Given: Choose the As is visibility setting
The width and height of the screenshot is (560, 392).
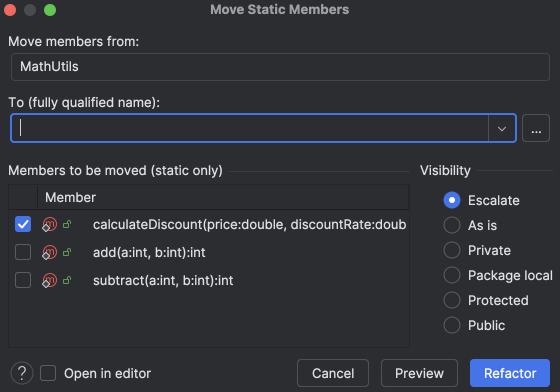Looking at the screenshot, I should tap(451, 225).
